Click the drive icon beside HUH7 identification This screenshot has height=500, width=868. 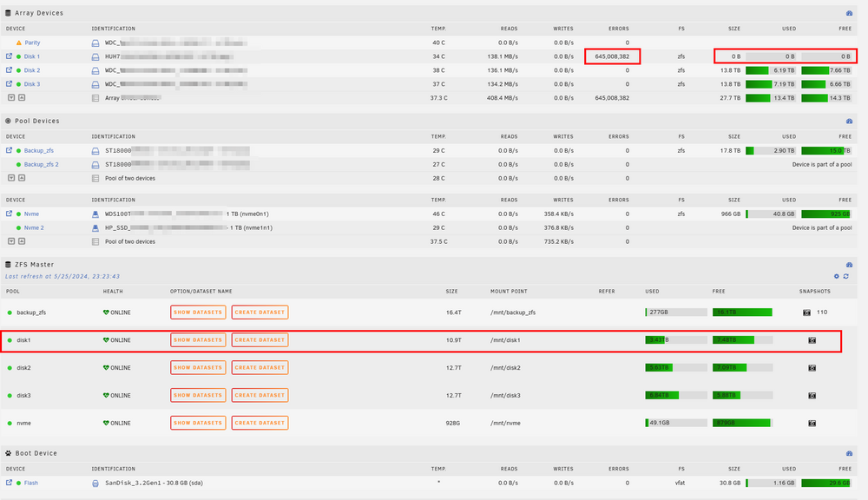click(x=95, y=56)
